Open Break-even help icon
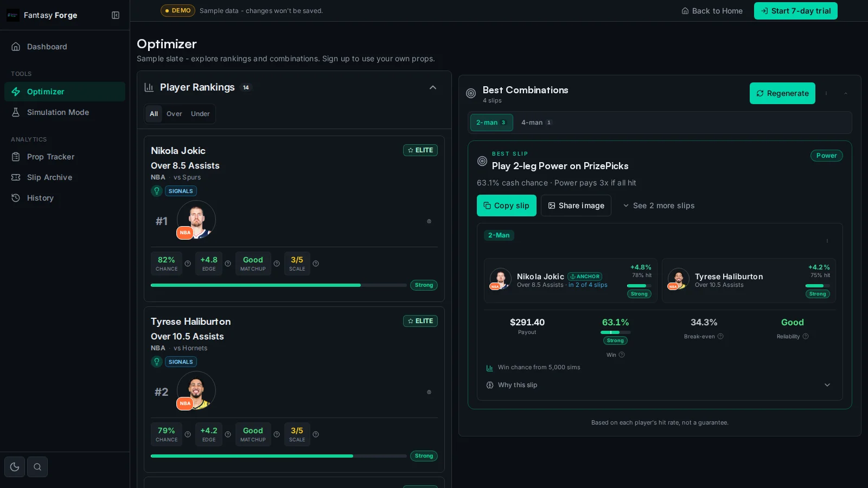Image resolution: width=868 pixels, height=488 pixels. point(720,336)
